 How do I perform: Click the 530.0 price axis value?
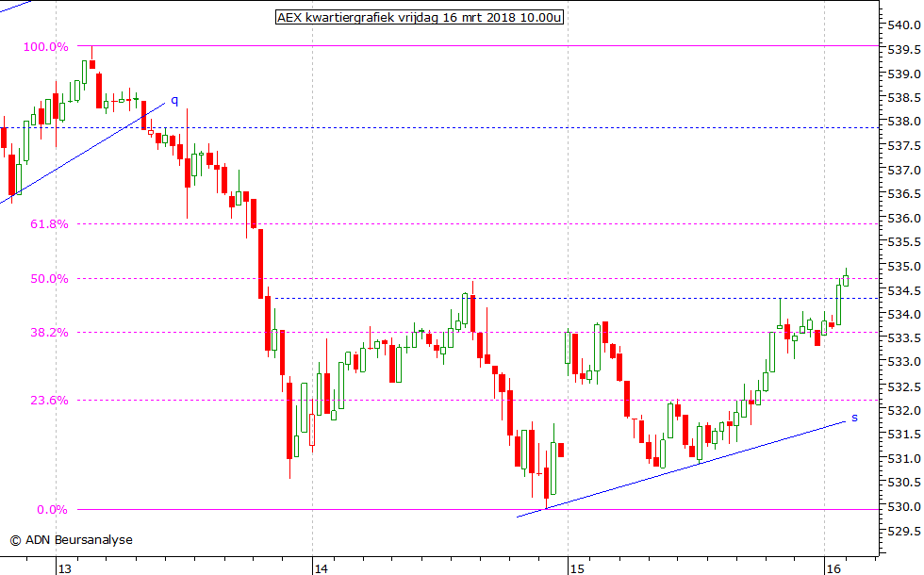(x=904, y=507)
